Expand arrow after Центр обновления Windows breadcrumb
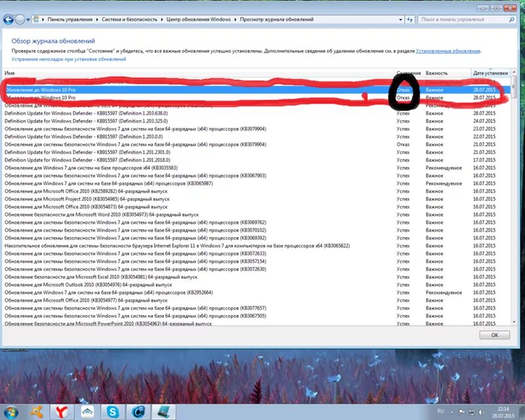This screenshot has width=525, height=420. [236, 20]
